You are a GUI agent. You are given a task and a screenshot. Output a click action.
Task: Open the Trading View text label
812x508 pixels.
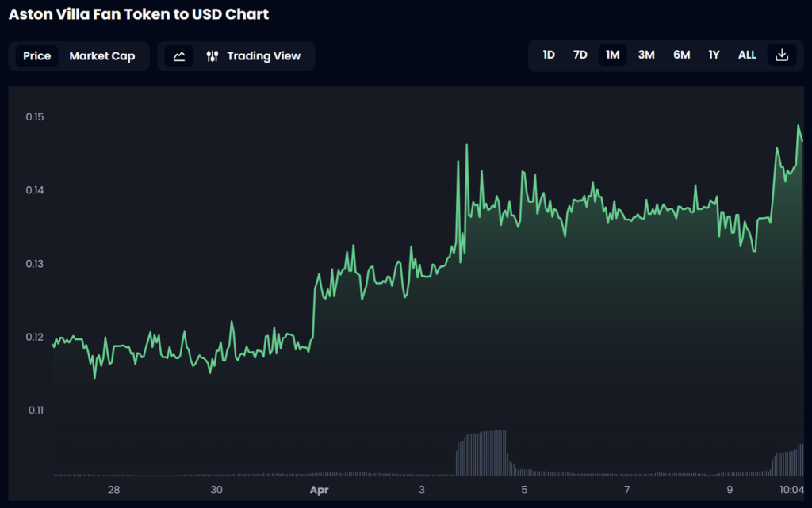263,56
